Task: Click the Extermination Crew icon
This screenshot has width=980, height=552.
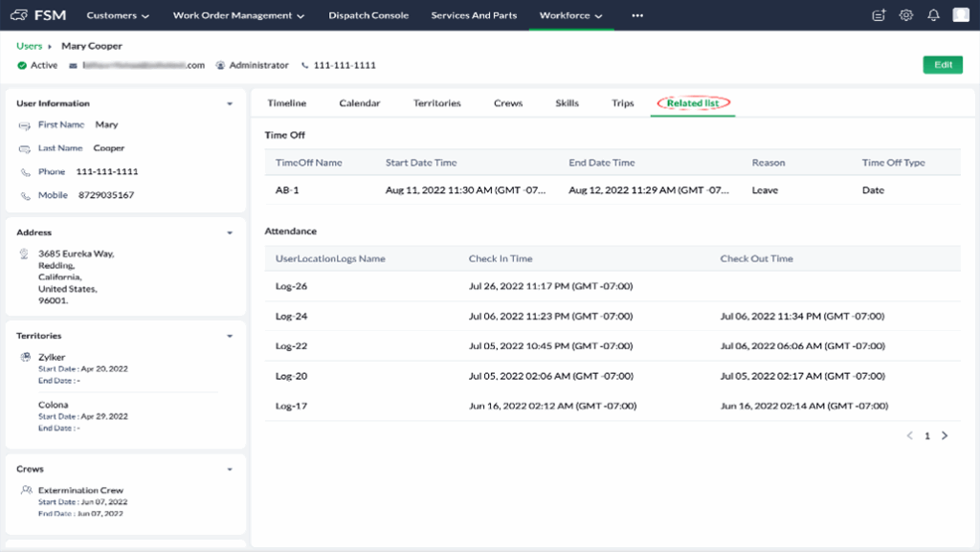Action: tap(26, 490)
